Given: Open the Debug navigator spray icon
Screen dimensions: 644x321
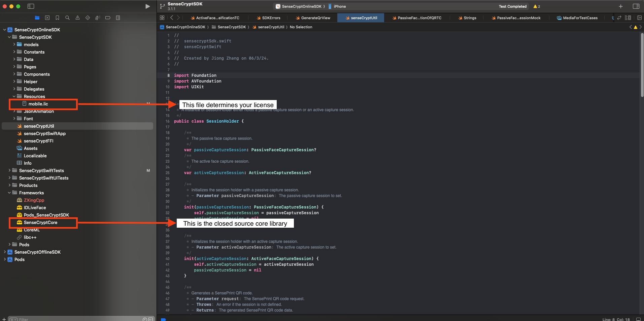Looking at the screenshot, I should click(x=98, y=18).
